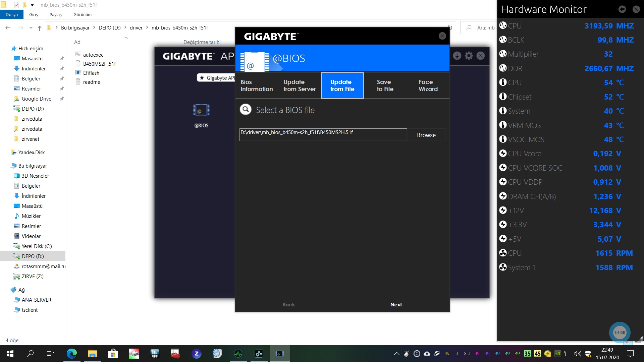Click the CPU fan RPM icon
This screenshot has width=644, height=362.
pyautogui.click(x=503, y=253)
